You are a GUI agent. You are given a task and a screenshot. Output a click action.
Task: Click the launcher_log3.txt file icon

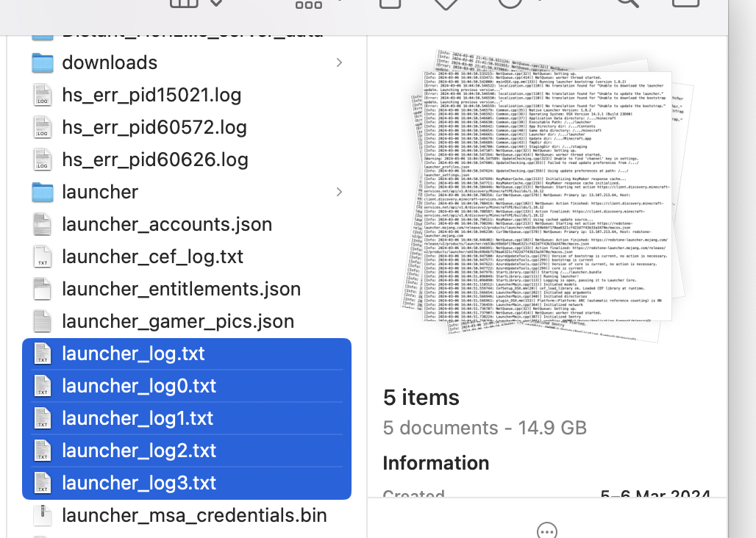(x=43, y=482)
